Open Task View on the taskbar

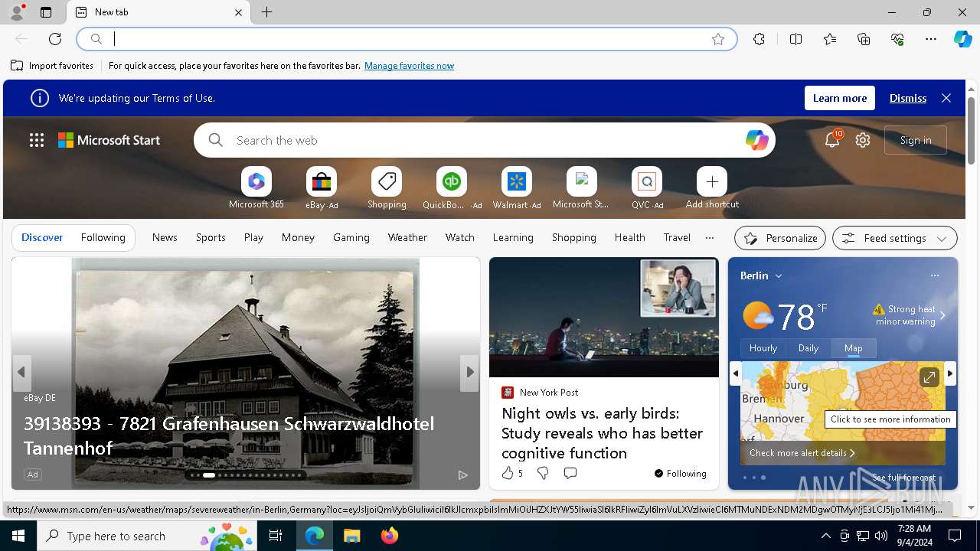276,536
